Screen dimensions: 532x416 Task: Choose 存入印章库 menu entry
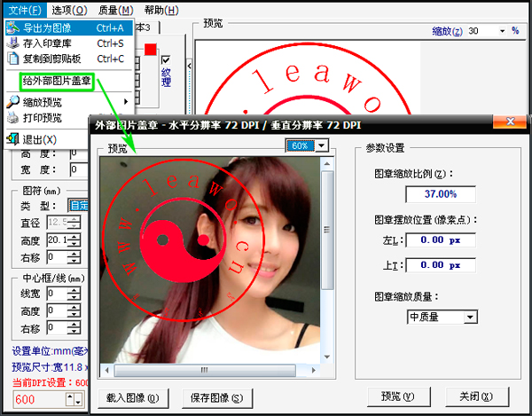coord(69,43)
